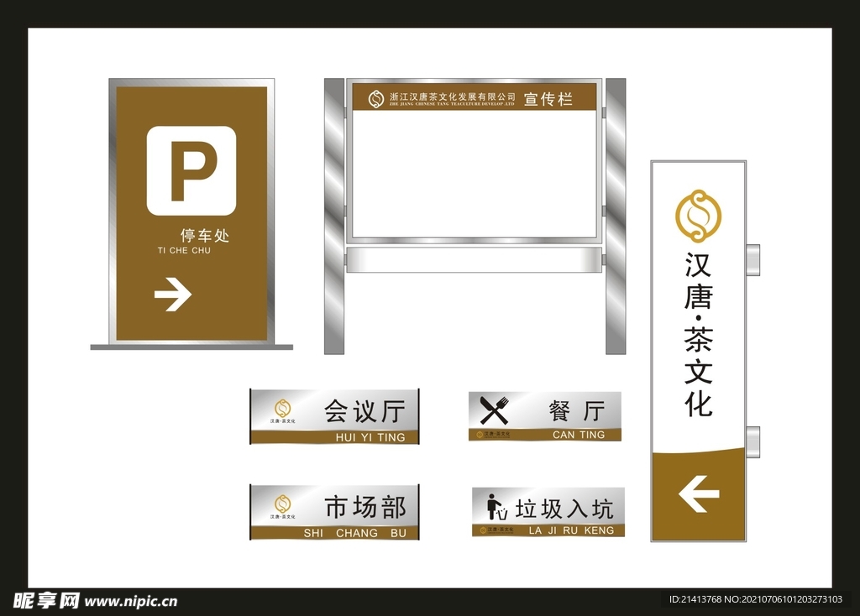Click the CAN TING text
860x616 pixels.
click(579, 435)
